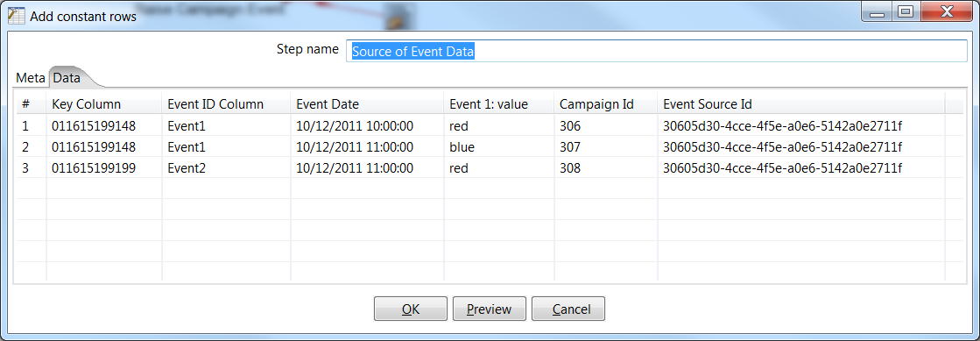Click the Event 1: value header
The height and width of the screenshot is (341, 980).
point(498,104)
